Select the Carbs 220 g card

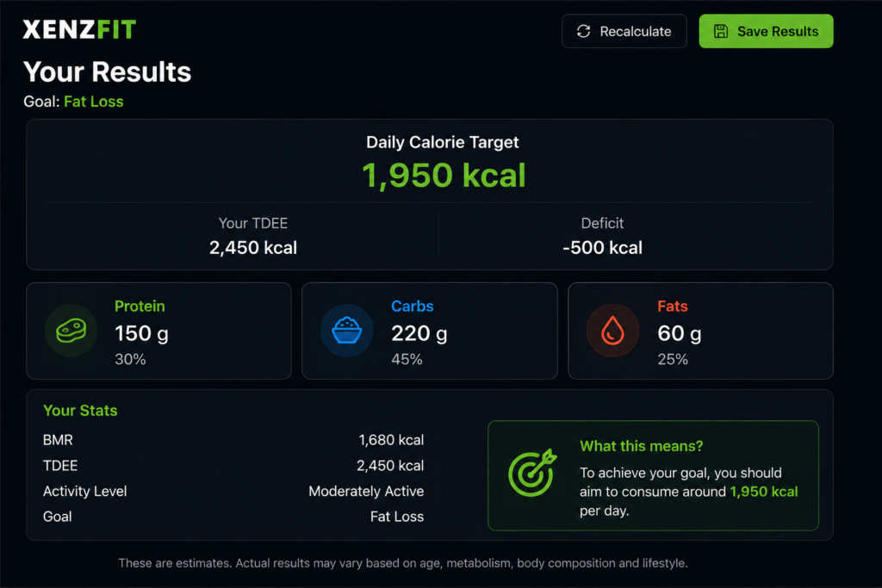(x=430, y=331)
